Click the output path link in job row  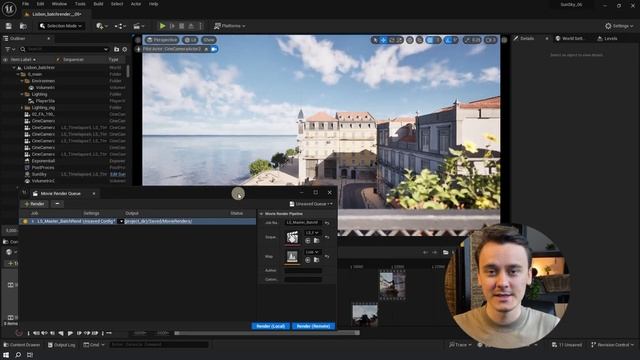point(159,221)
